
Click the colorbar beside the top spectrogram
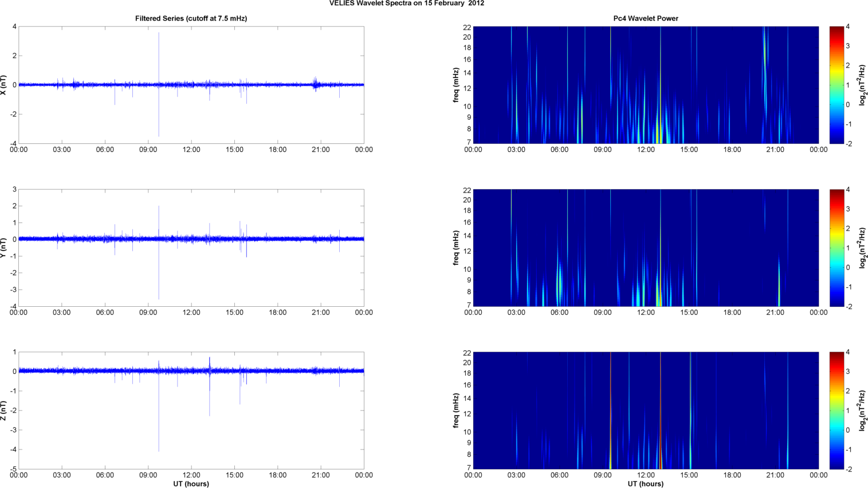pyautogui.click(x=836, y=85)
